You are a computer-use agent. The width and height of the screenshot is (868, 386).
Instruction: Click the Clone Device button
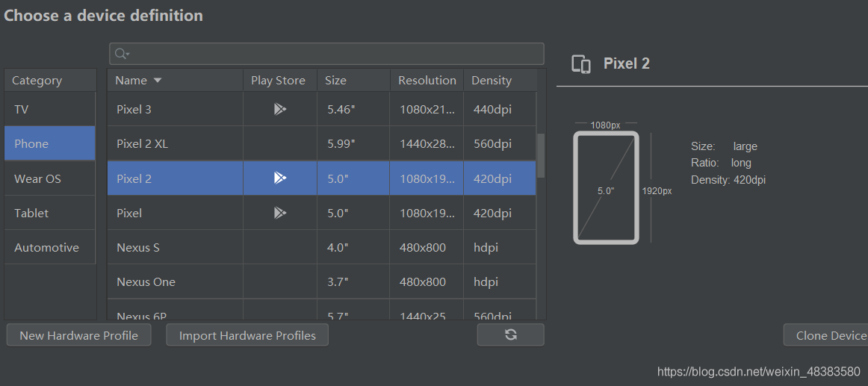[826, 335]
